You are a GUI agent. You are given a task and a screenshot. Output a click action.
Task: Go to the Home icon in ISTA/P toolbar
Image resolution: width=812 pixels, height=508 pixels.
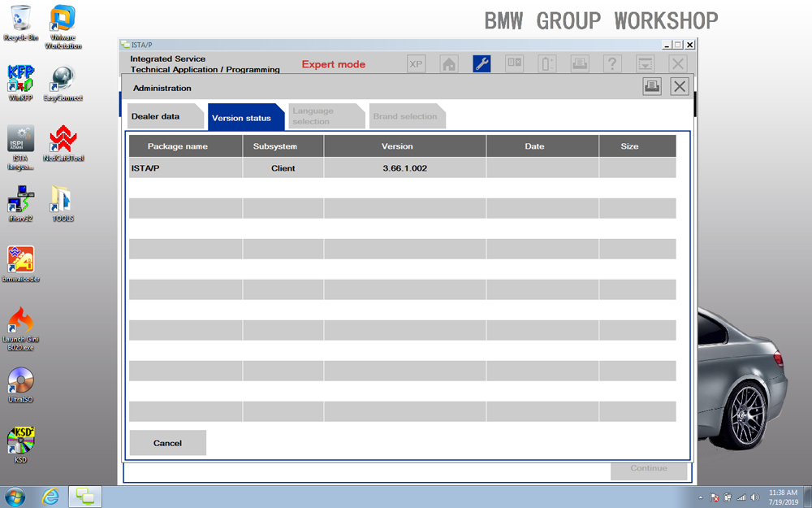tap(449, 63)
